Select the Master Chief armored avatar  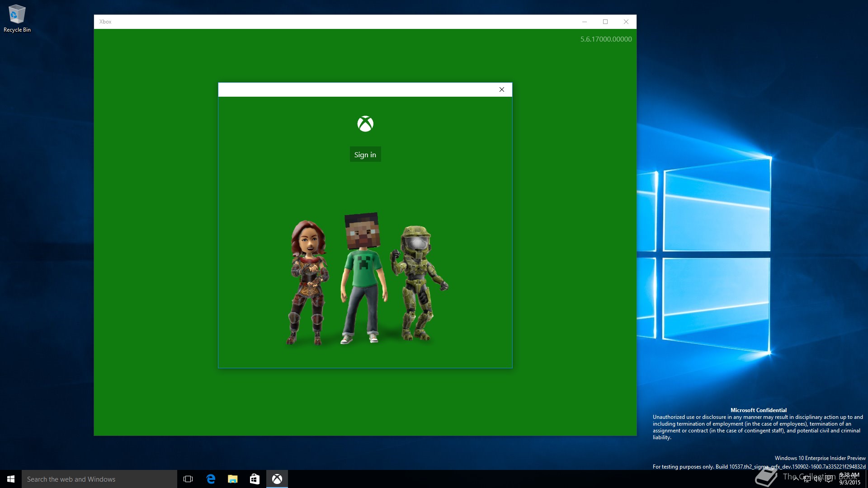point(419,283)
